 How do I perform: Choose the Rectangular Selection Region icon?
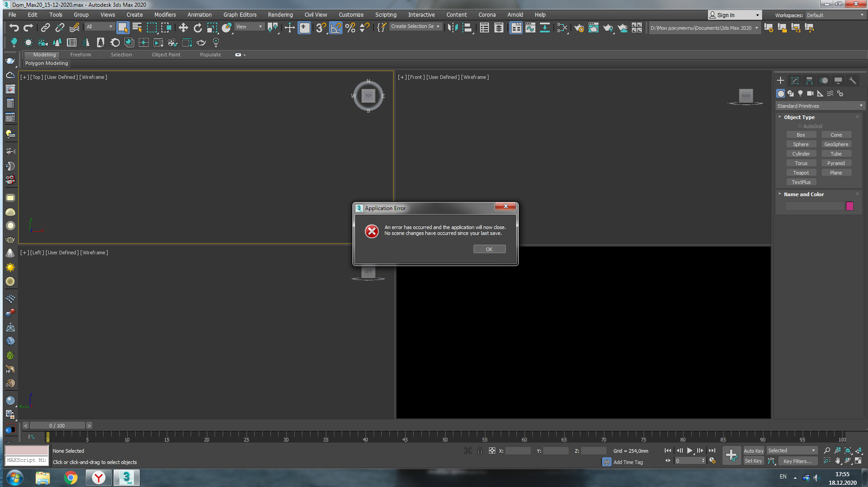[x=152, y=28]
